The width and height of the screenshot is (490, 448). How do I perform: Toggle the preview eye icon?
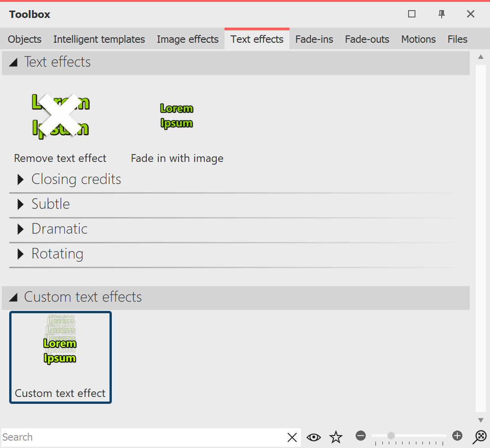[x=313, y=437]
